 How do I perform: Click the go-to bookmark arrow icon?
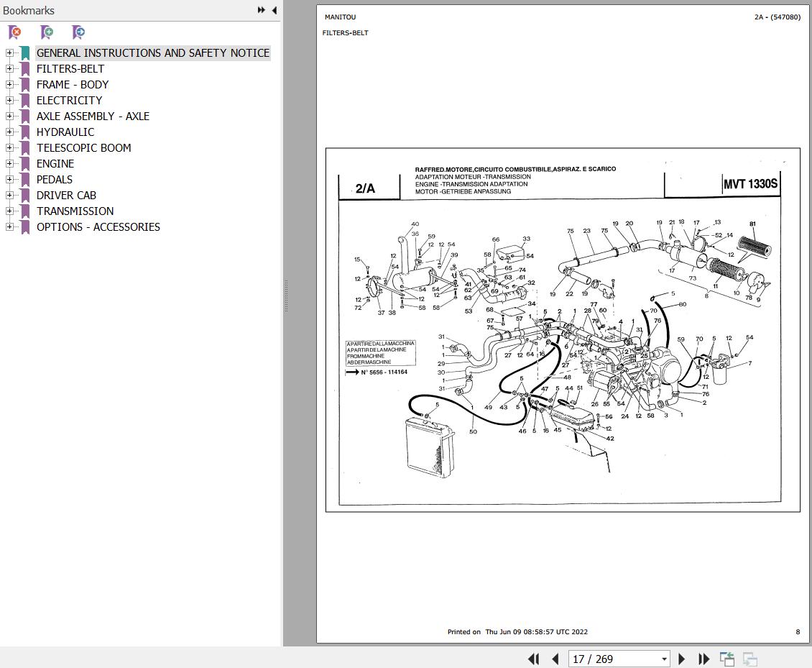click(78, 32)
